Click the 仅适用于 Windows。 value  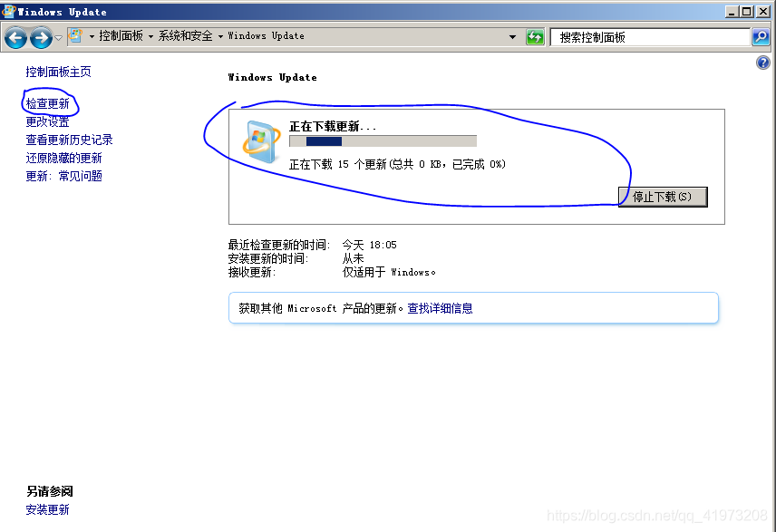point(389,272)
